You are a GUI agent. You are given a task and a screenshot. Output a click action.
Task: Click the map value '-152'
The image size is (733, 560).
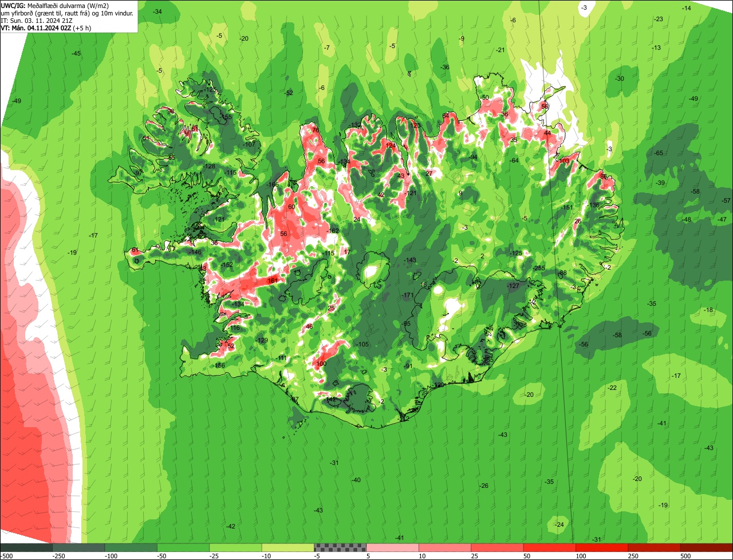pos(227,265)
